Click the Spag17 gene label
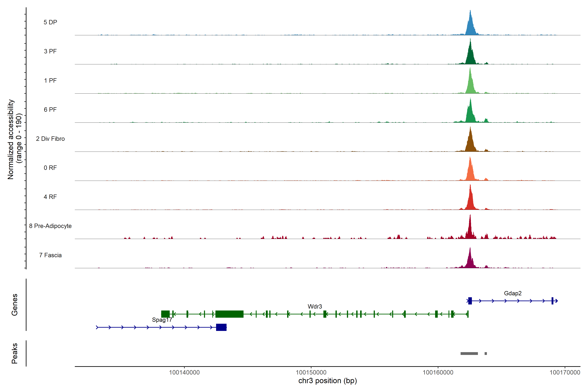This screenshot has width=588, height=392. click(162, 320)
